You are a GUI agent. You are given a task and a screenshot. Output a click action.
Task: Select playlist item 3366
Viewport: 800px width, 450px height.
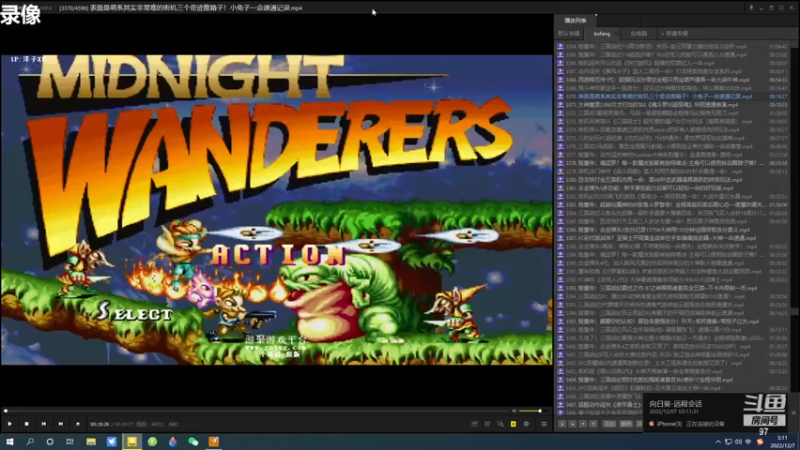pos(672,63)
